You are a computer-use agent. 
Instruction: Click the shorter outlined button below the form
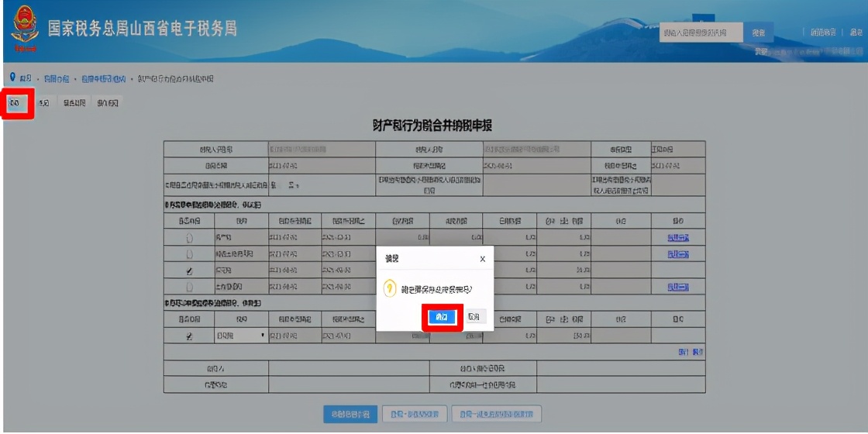click(415, 414)
